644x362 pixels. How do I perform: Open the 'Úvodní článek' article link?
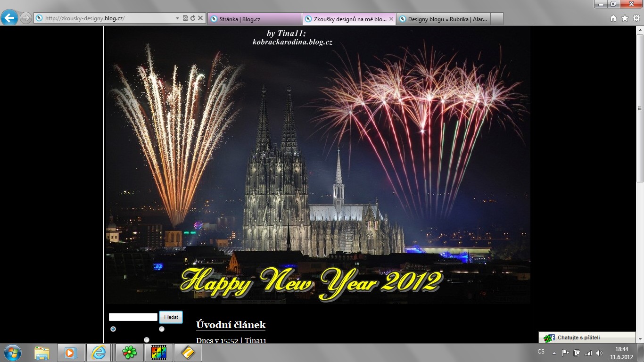pos(231,325)
